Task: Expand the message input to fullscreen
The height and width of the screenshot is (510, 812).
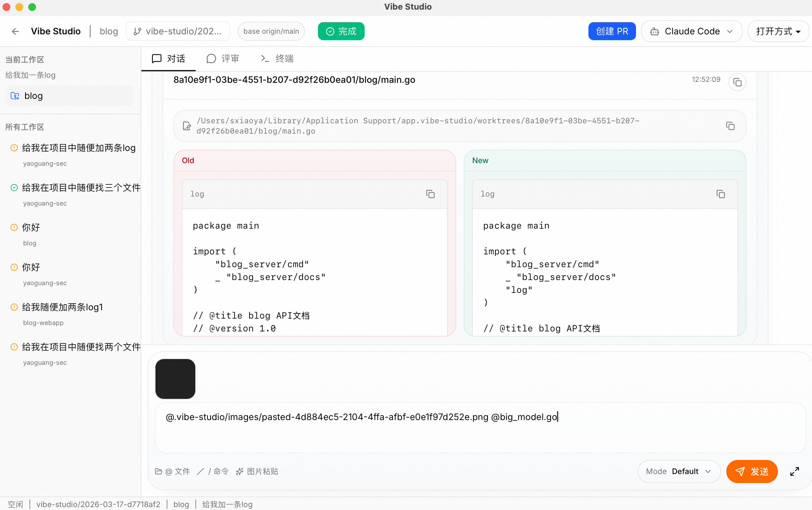Action: click(x=795, y=471)
